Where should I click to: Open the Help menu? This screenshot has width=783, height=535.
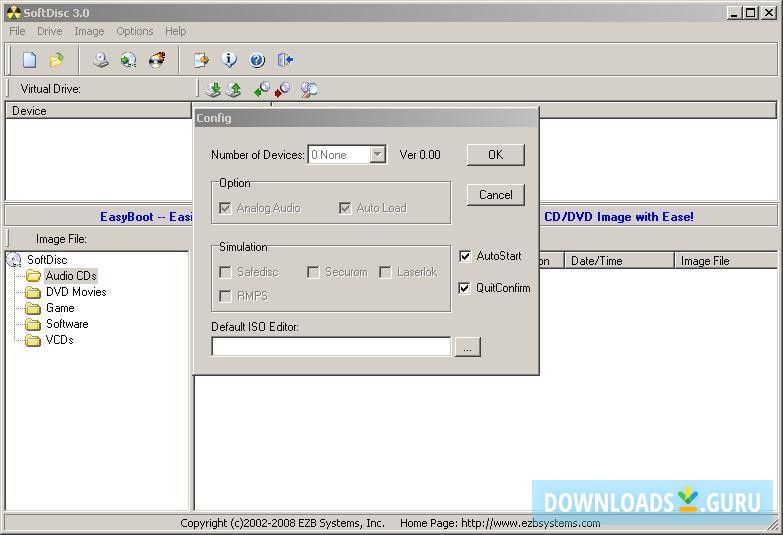(x=176, y=31)
